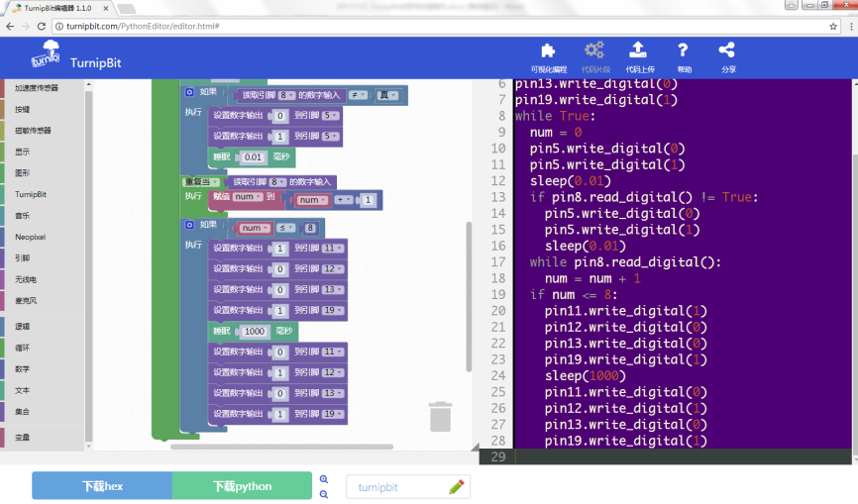Open the 文本 block category
Viewport: 858px width, 504px height.
(x=23, y=390)
